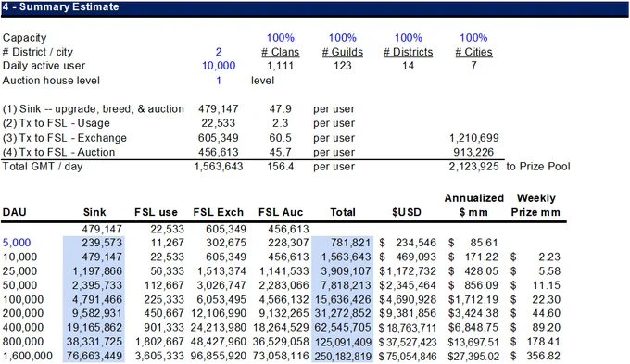Click the Total cell 250,182,819

(x=343, y=356)
